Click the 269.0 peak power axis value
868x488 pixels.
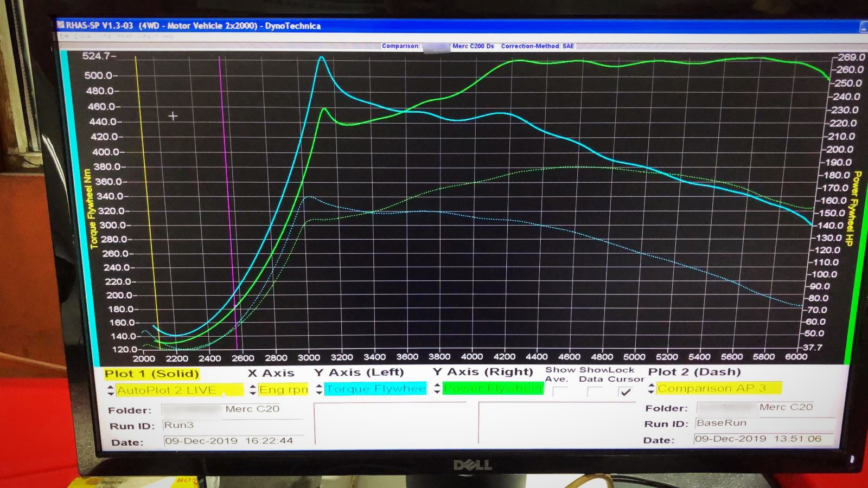(851, 57)
